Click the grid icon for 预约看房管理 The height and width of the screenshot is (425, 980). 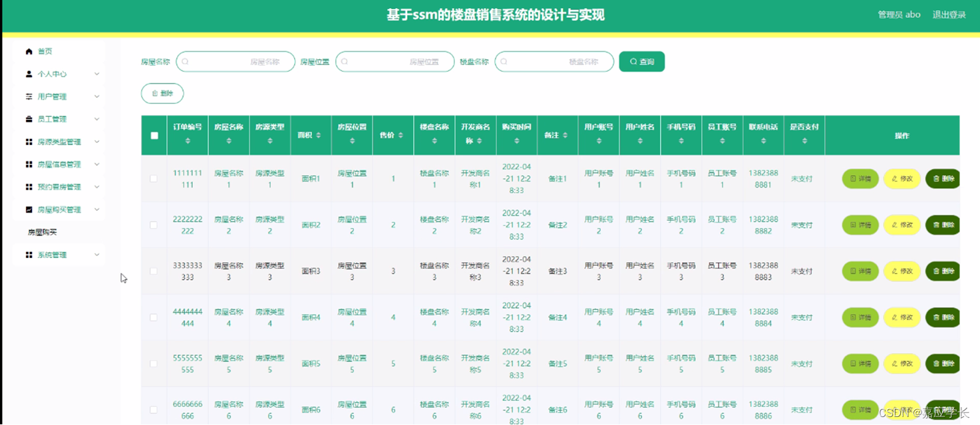click(29, 187)
